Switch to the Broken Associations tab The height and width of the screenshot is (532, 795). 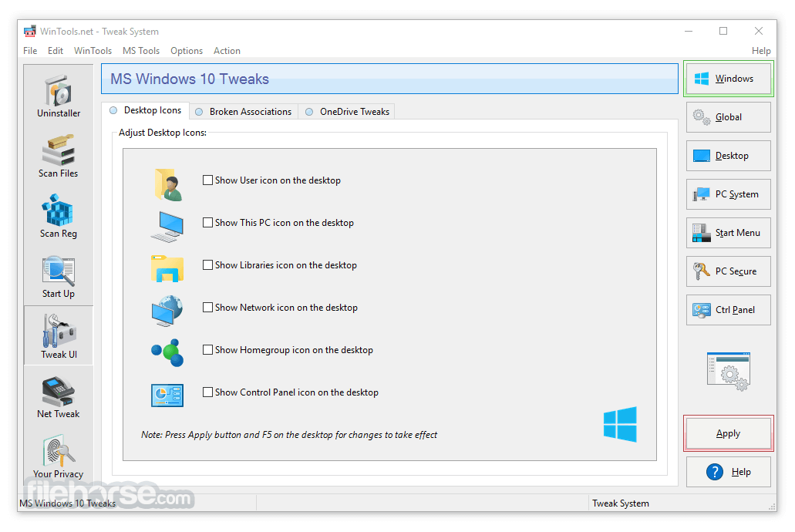pyautogui.click(x=244, y=112)
